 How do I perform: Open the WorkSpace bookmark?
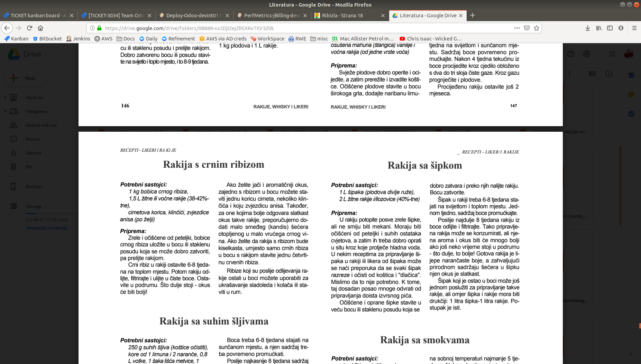tap(267, 39)
